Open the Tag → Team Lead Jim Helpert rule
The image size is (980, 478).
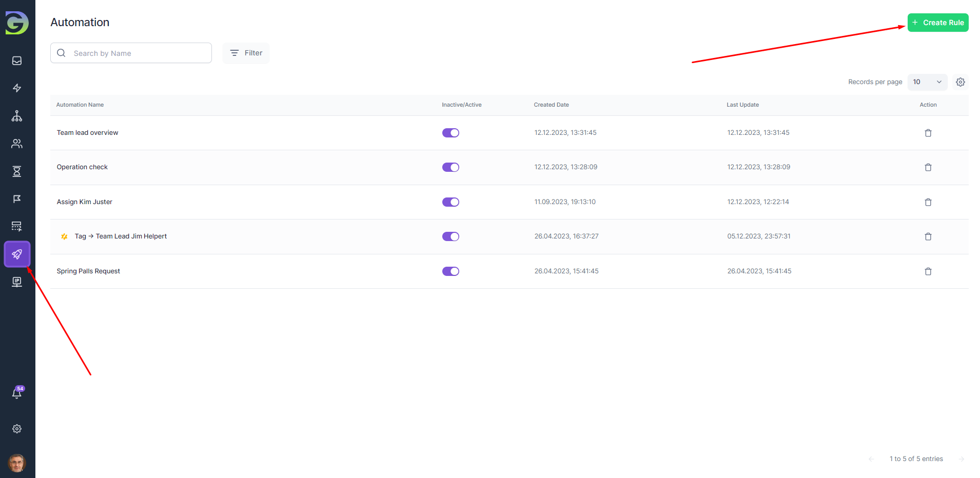point(131,236)
